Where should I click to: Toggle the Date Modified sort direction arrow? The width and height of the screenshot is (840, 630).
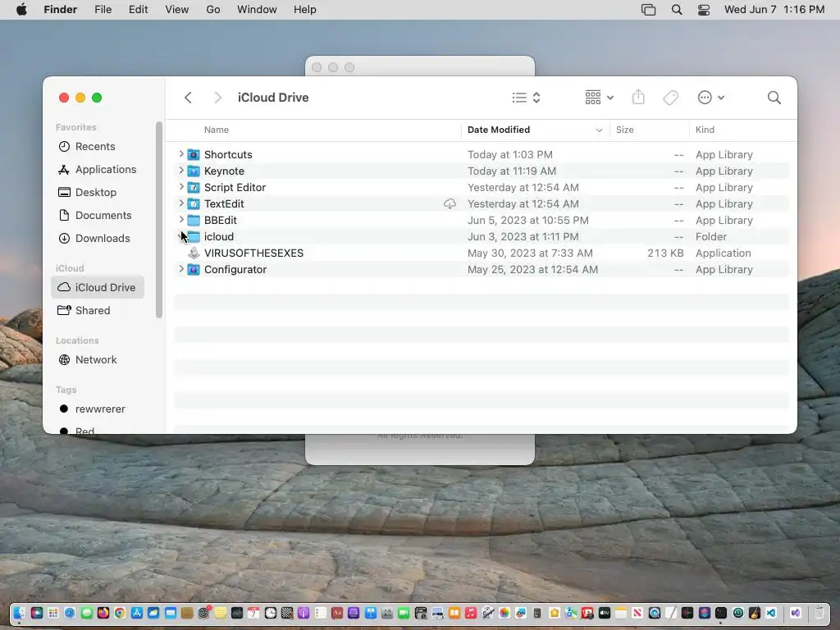(x=599, y=130)
